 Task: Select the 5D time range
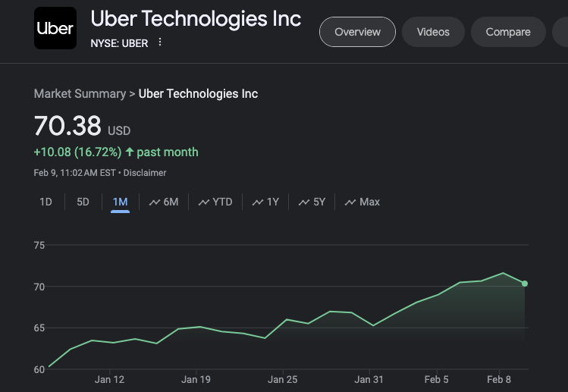pos(83,202)
